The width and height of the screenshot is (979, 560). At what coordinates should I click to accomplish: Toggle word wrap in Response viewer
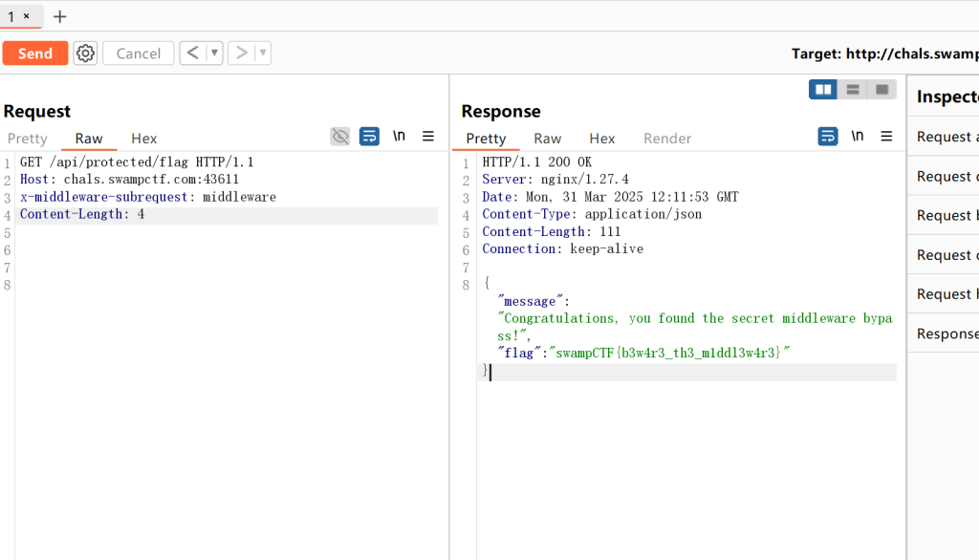(828, 136)
